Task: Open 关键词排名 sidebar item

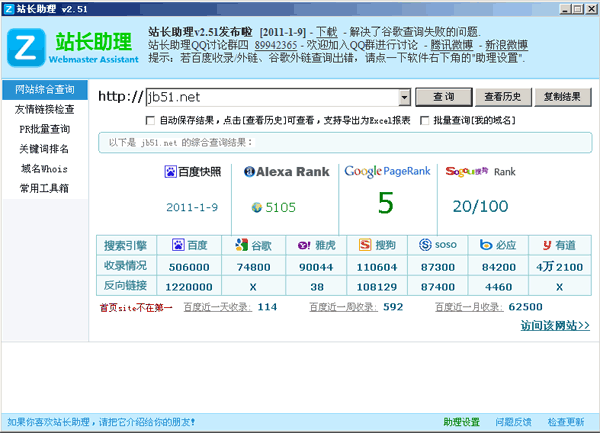Action: point(45,149)
